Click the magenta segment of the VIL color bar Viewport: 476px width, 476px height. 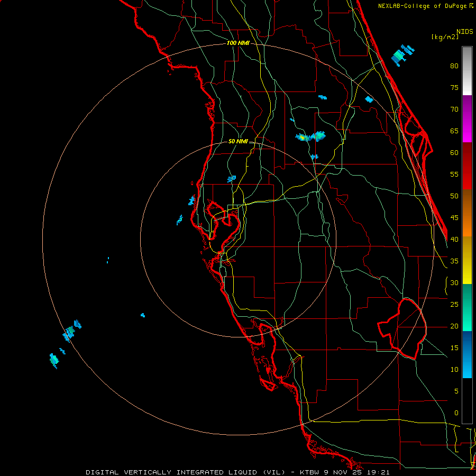[x=467, y=118]
